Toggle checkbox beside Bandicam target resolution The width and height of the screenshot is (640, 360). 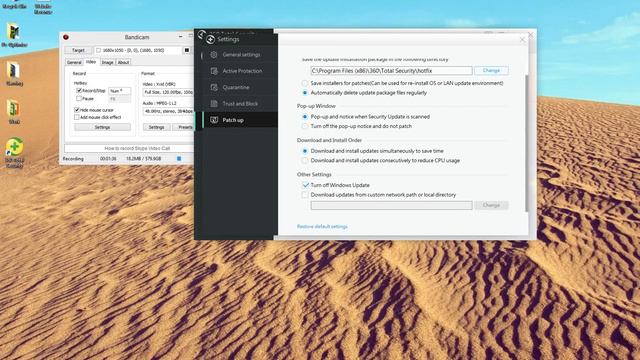point(98,50)
